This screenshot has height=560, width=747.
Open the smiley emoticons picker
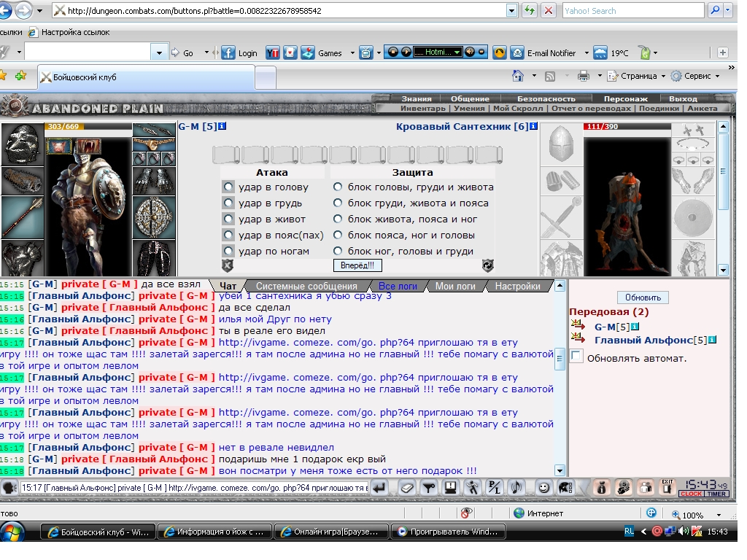[x=543, y=488]
